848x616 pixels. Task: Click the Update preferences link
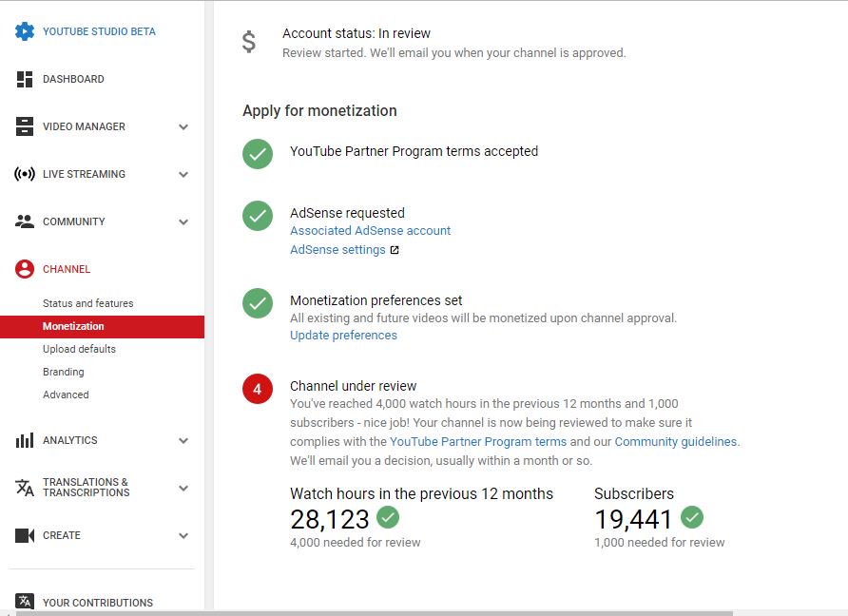coord(343,336)
